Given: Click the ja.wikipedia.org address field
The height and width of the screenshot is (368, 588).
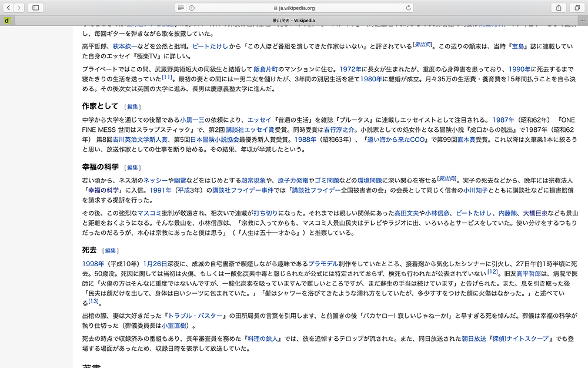Looking at the screenshot, I should tap(295, 8).
